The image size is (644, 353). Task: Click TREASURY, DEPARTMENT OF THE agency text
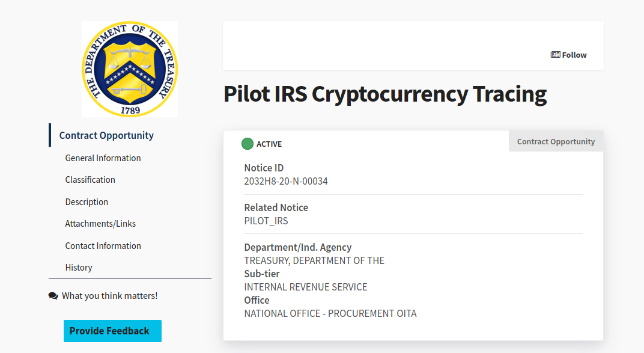coord(314,260)
